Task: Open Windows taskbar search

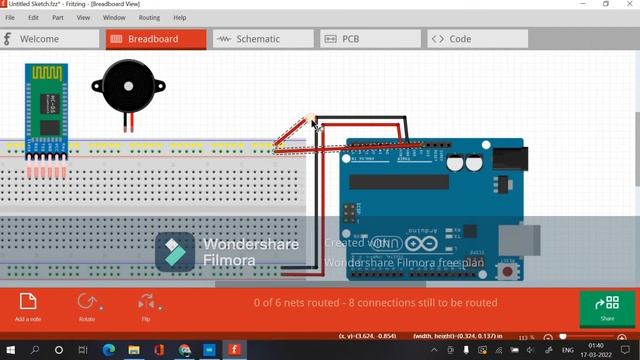Action: pos(35,350)
